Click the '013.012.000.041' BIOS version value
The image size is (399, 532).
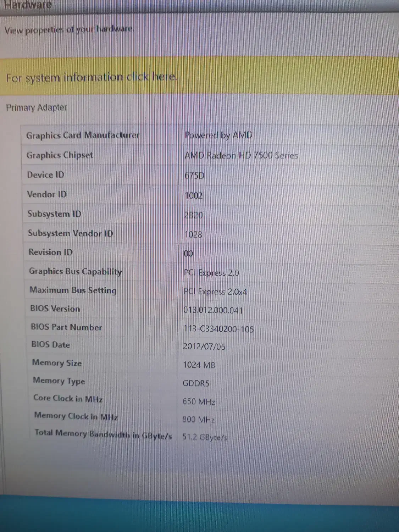coord(213,310)
